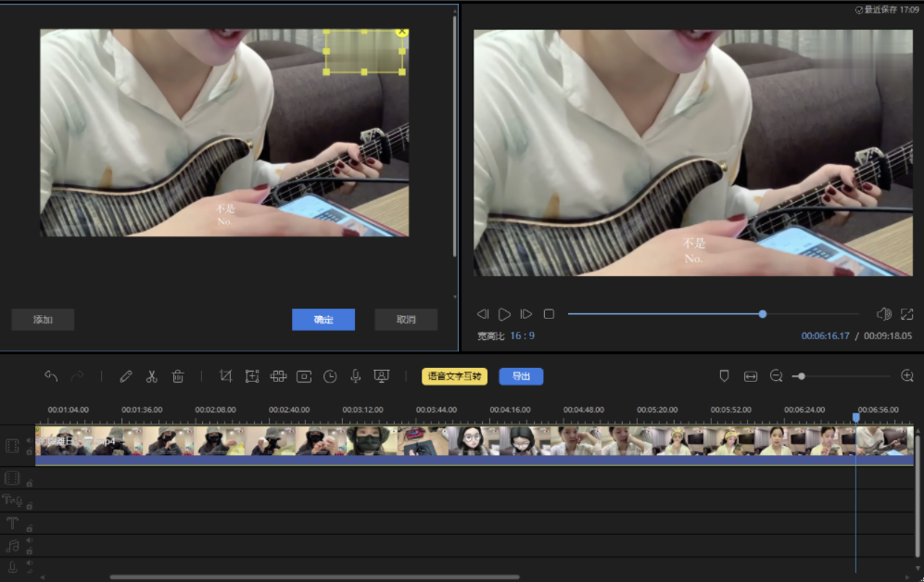The image size is (924, 582).
Task: Undo the last edit action
Action: pyautogui.click(x=51, y=376)
